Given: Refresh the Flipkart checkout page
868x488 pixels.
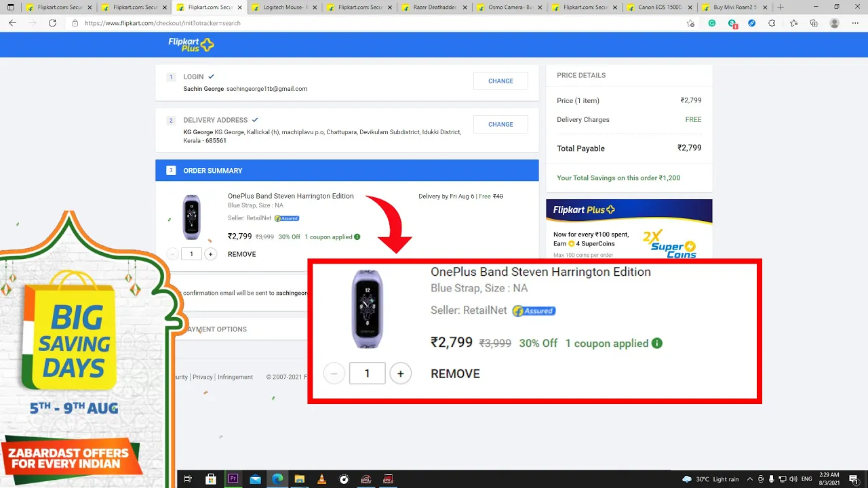Looking at the screenshot, I should pyautogui.click(x=52, y=23).
